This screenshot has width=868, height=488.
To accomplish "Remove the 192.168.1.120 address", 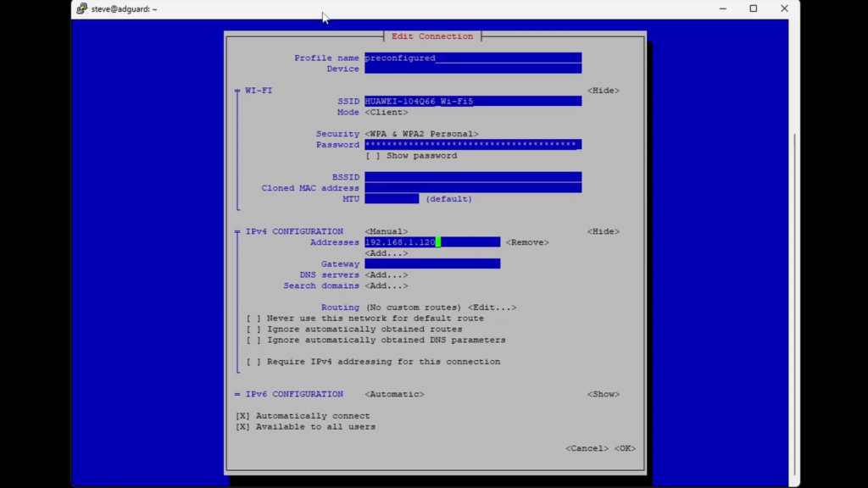I will click(527, 242).
